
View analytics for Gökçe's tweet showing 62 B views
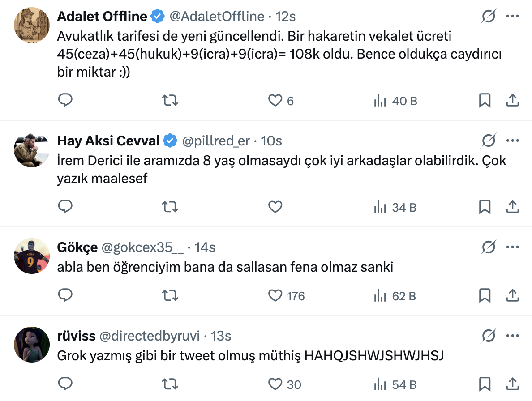[x=394, y=295]
